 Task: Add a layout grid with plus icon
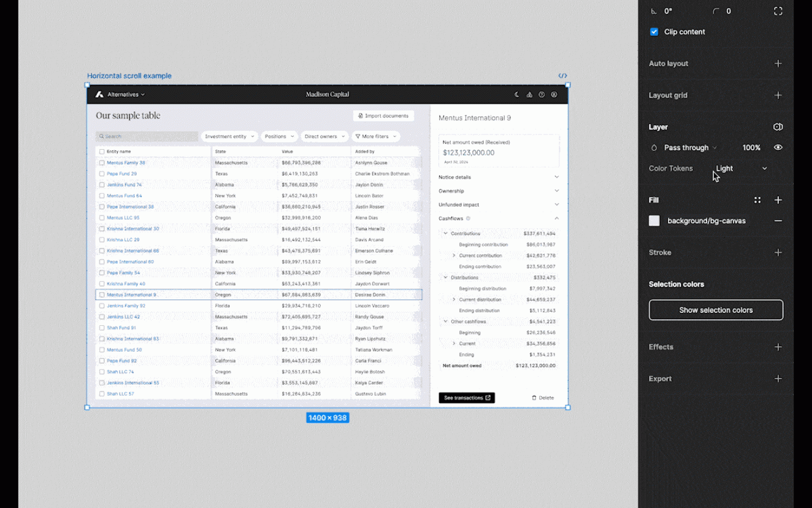pyautogui.click(x=778, y=96)
